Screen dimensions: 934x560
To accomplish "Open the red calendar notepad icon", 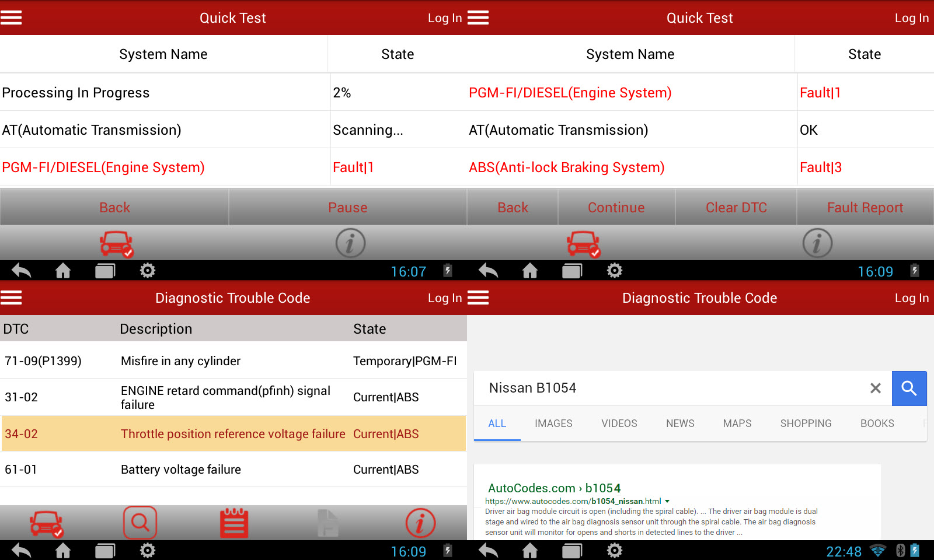I will coord(234,523).
